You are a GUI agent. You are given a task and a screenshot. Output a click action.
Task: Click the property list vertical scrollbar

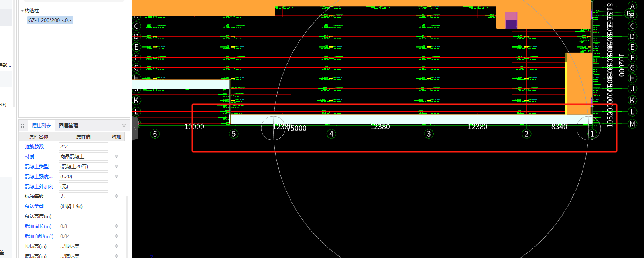127,226
